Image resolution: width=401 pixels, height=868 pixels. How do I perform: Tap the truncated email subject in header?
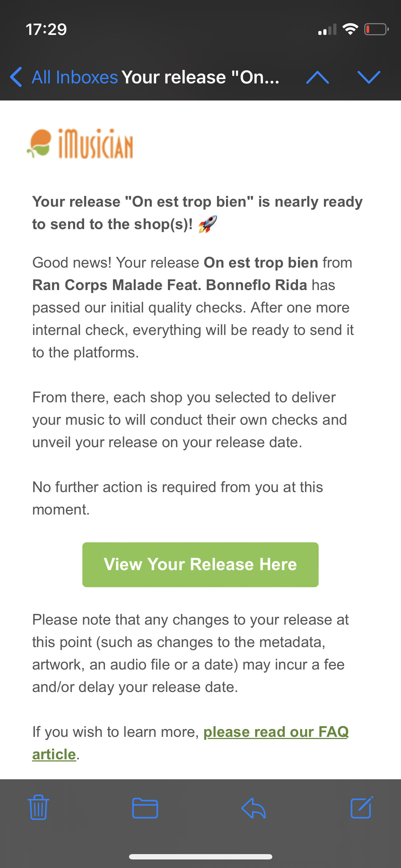click(200, 77)
